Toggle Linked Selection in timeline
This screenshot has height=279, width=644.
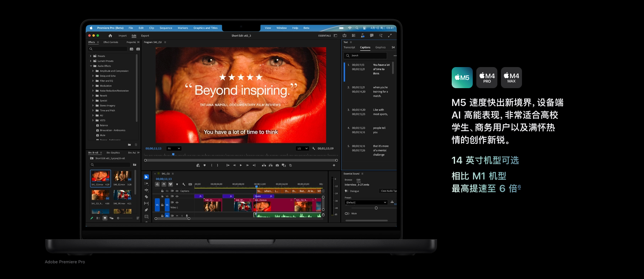click(x=171, y=184)
